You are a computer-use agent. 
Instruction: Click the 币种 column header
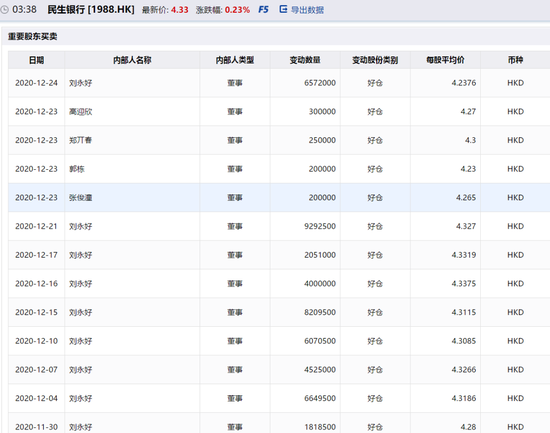[515, 60]
